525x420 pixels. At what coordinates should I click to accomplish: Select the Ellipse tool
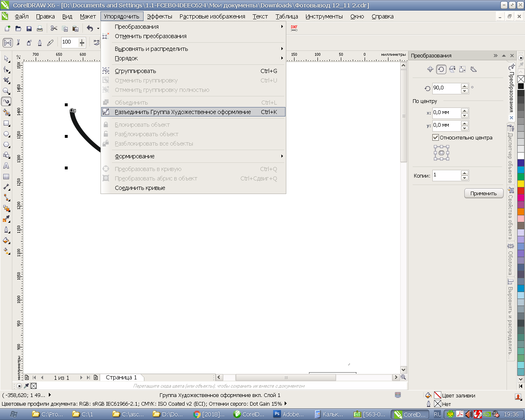pos(6,134)
